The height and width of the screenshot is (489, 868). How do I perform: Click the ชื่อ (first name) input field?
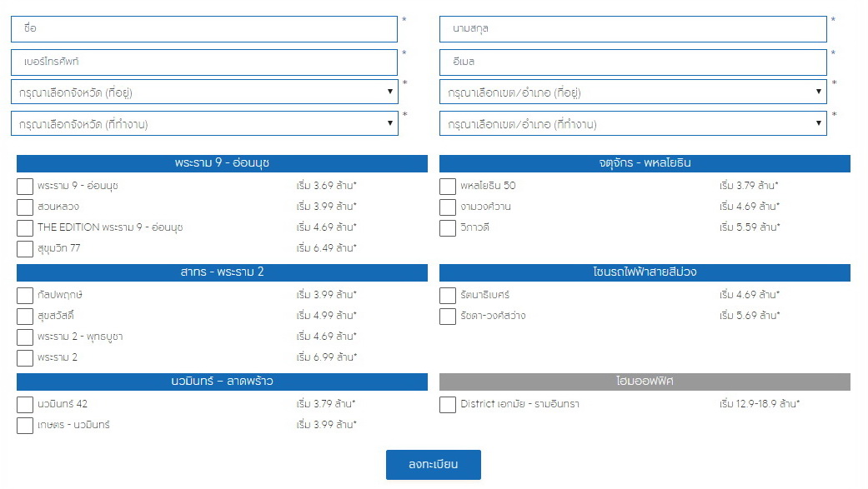tap(203, 29)
